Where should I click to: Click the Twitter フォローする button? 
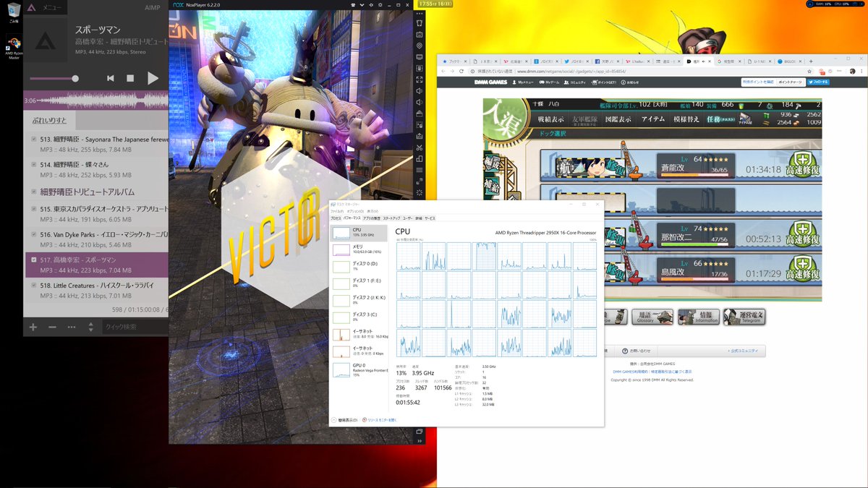819,82
